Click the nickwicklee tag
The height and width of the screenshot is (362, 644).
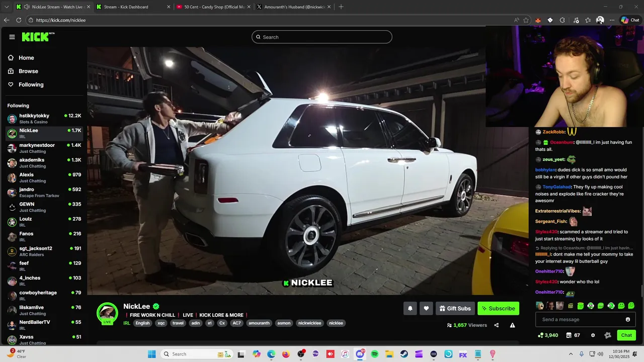[309, 323]
